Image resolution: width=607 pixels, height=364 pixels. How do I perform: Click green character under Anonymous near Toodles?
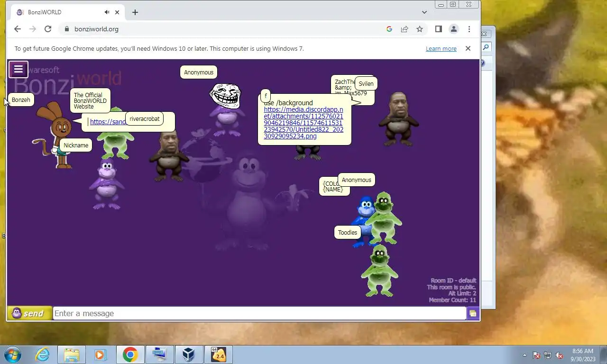384,218
